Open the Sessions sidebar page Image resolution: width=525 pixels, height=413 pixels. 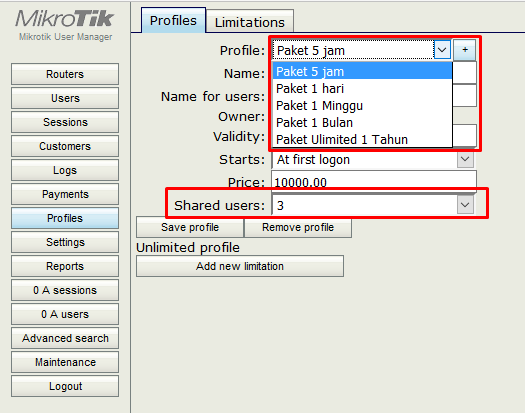65,122
